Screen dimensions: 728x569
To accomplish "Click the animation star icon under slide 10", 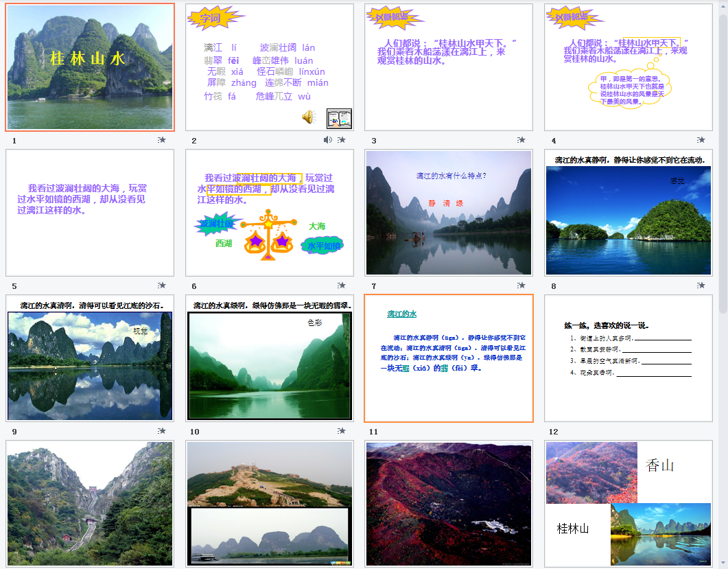I will click(342, 431).
